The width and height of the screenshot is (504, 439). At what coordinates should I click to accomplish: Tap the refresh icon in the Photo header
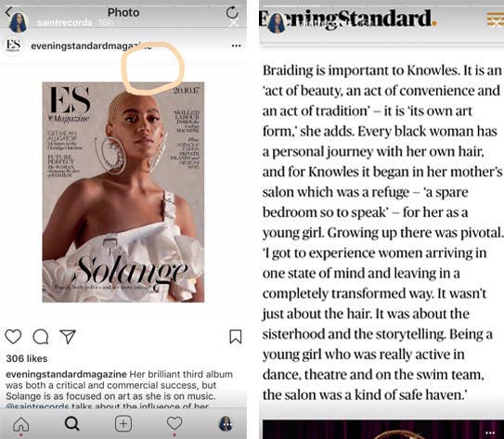click(x=232, y=13)
